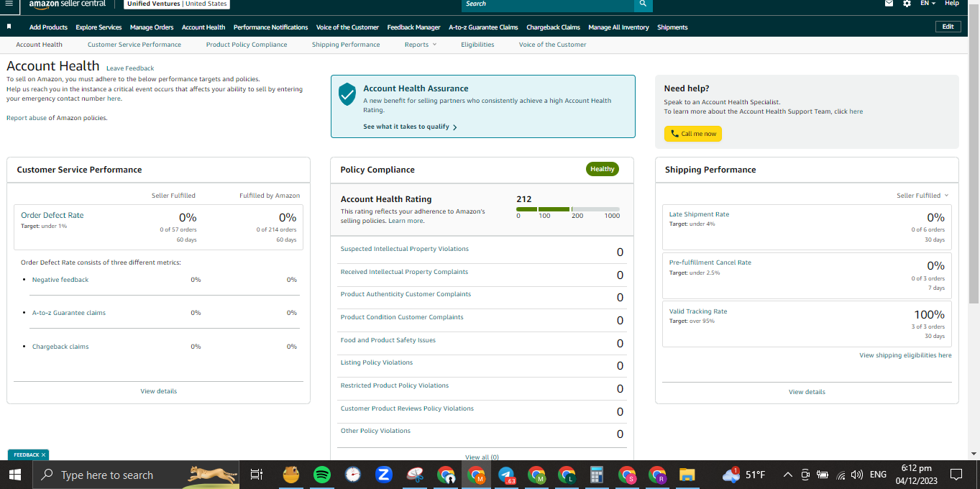
Task: Open the Negative feedback link
Action: tap(60, 280)
